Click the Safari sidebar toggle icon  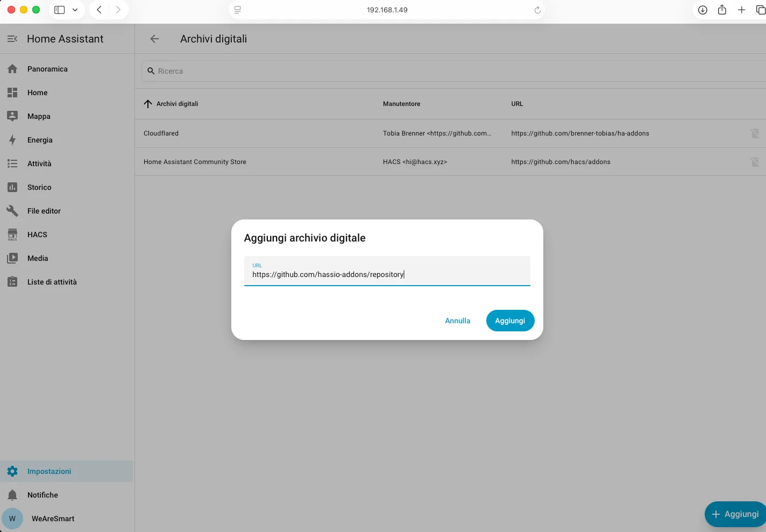tap(60, 10)
